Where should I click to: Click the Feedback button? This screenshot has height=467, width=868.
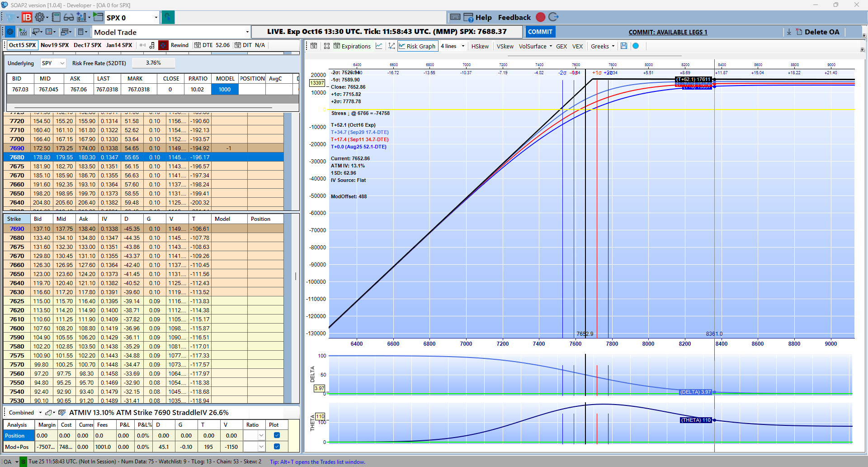pyautogui.click(x=514, y=17)
